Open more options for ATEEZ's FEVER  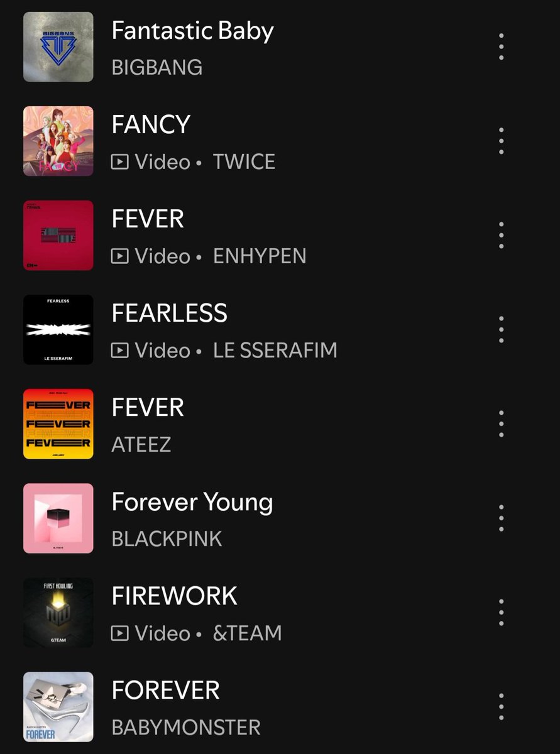[x=501, y=424]
